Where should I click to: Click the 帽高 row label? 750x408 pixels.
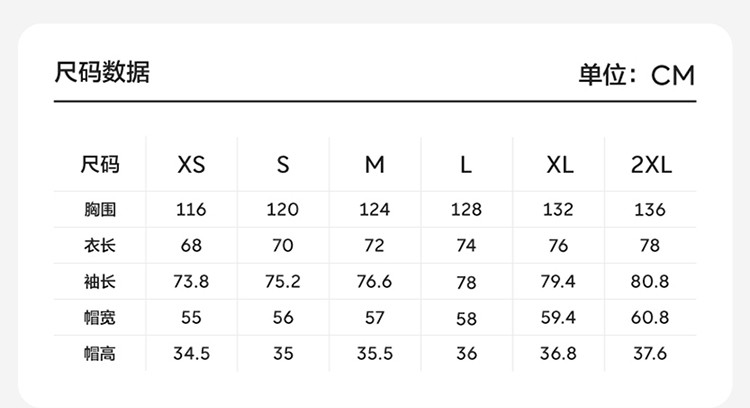[100, 354]
